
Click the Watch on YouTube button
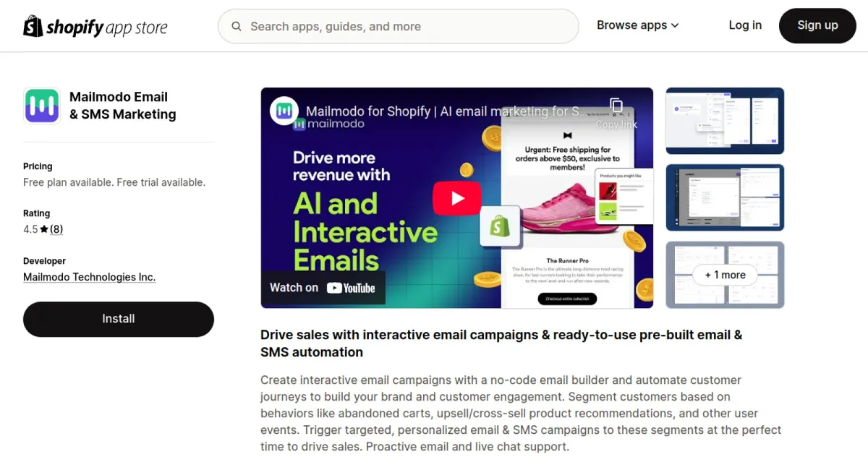tap(323, 287)
